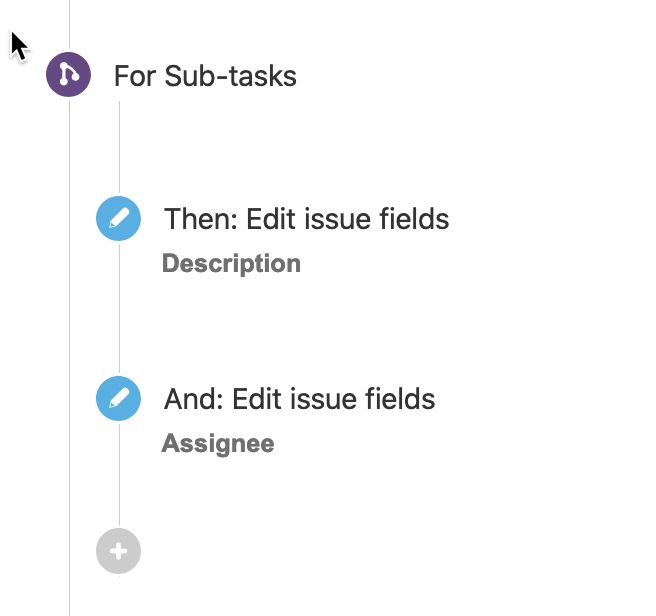The height and width of the screenshot is (616, 656).
Task: Click the word For in the branch title
Action: tap(133, 76)
